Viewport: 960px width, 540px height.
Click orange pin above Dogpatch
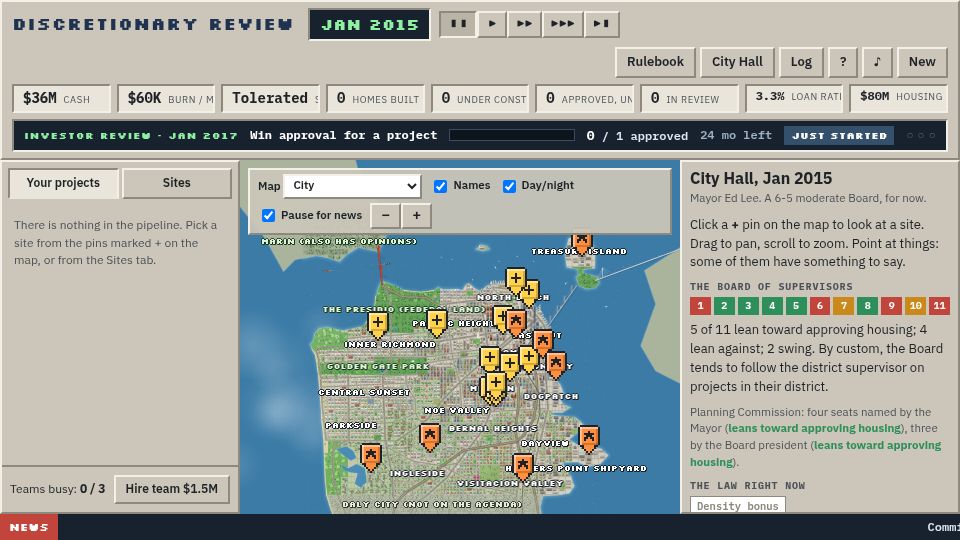pos(556,365)
